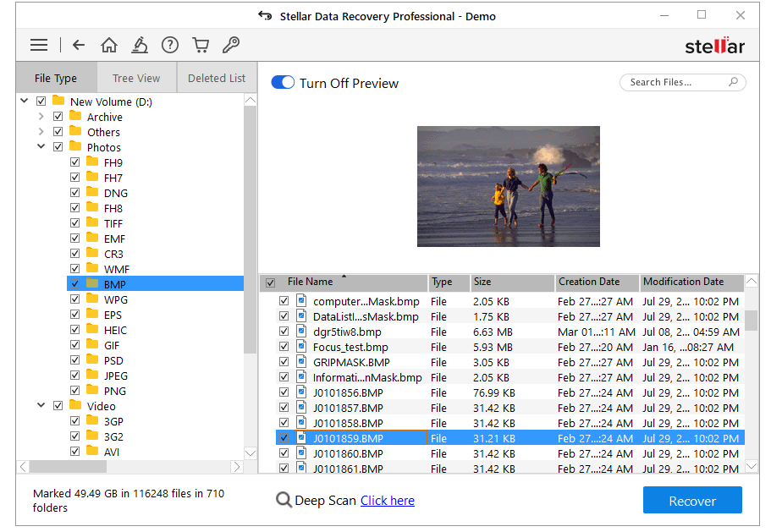Open the hamburger menu

(x=39, y=45)
